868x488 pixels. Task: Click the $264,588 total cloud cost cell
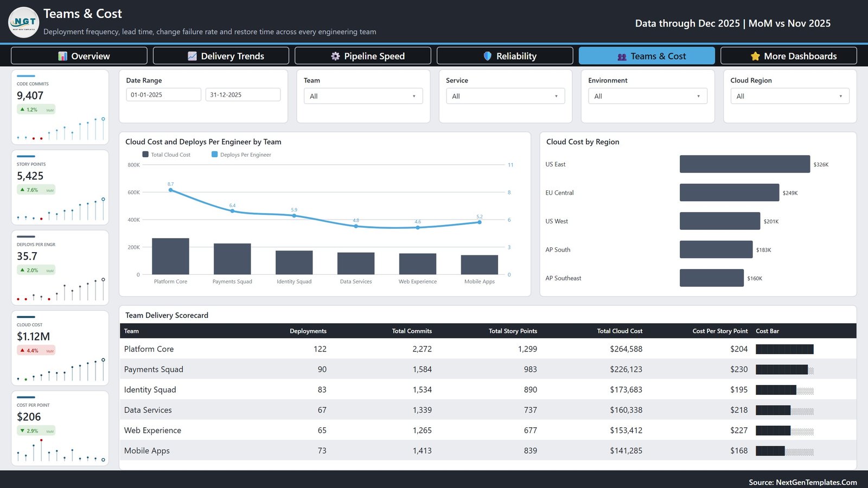click(x=626, y=349)
